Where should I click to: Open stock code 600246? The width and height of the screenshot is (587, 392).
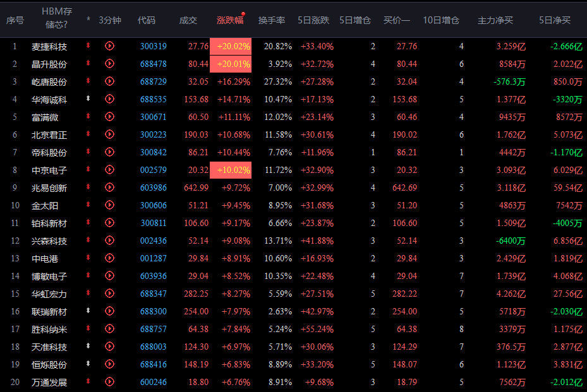(x=153, y=383)
